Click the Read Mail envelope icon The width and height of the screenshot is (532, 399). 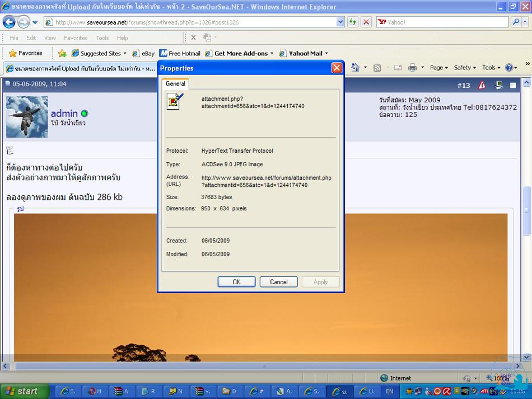(x=398, y=68)
